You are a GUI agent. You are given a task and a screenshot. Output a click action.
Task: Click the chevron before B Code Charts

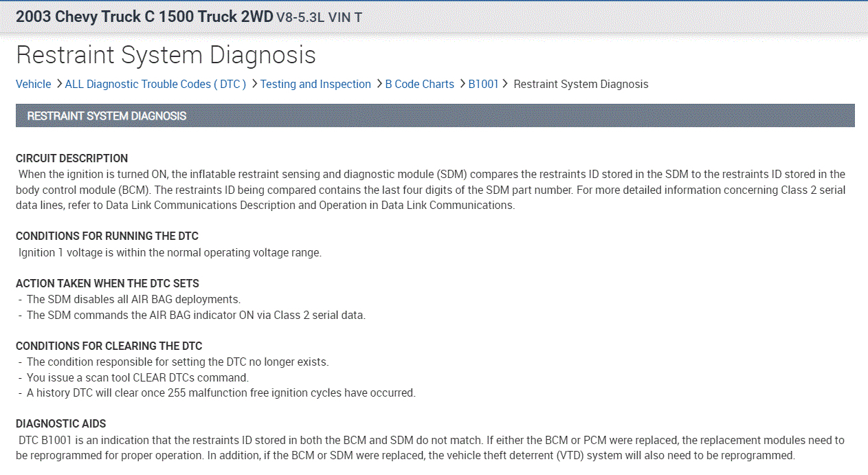(x=379, y=84)
